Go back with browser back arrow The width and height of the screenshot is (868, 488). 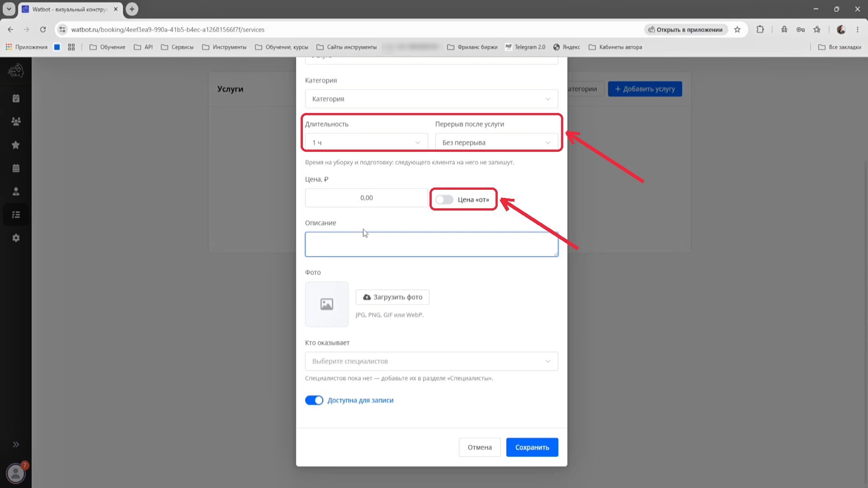(x=10, y=30)
